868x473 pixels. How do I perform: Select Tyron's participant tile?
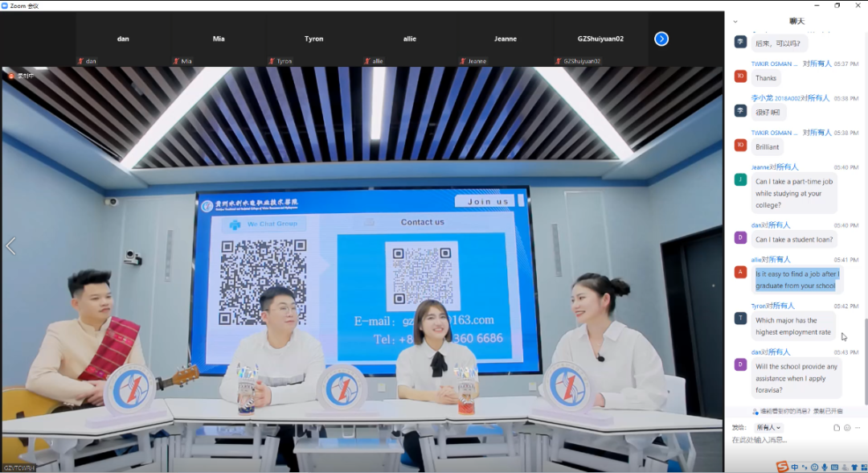[314, 39]
